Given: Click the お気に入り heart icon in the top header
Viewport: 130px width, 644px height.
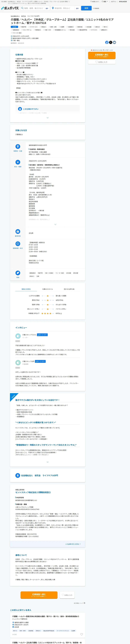Looking at the screenshot, I should click(x=91, y=2).
